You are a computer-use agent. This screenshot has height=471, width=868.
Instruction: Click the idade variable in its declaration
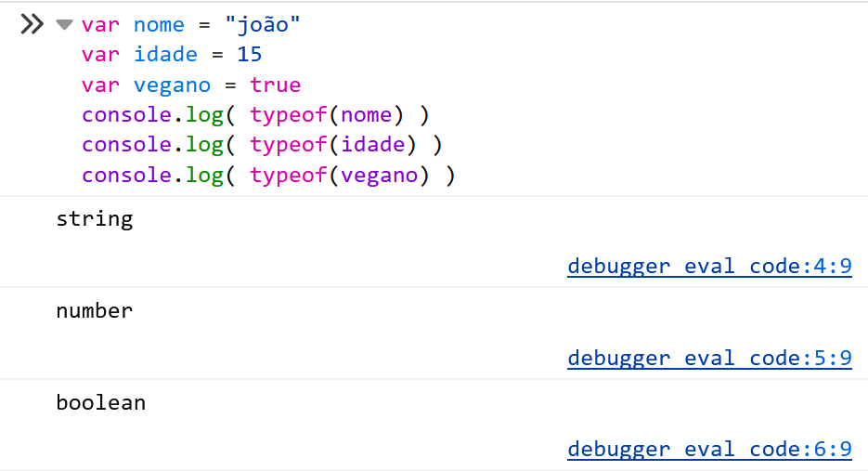(x=165, y=55)
